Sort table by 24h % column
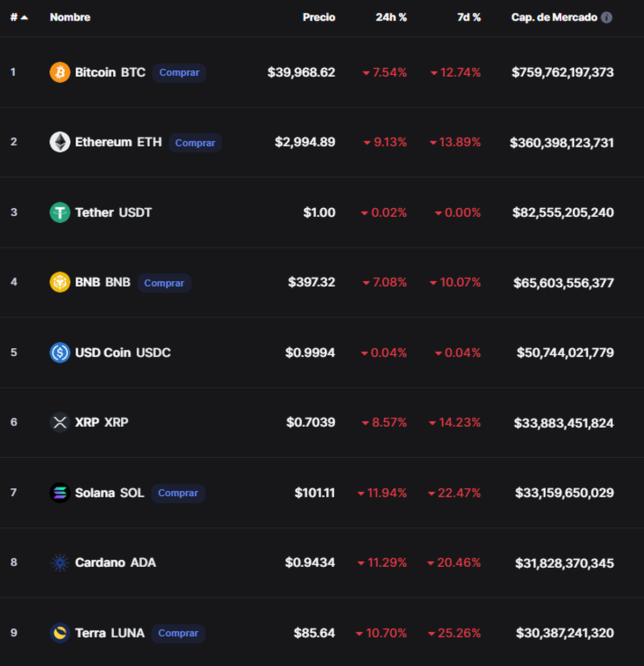The width and height of the screenshot is (644, 666). 391,17
